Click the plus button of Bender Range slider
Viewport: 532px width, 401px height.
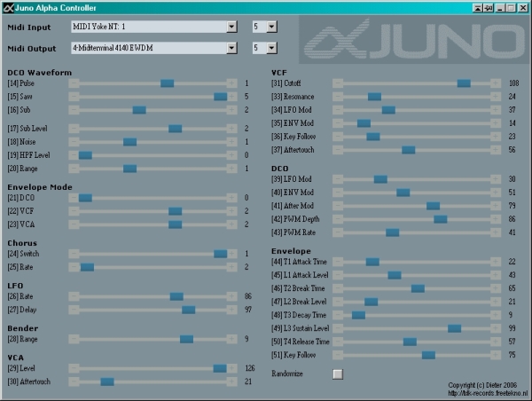click(x=231, y=339)
